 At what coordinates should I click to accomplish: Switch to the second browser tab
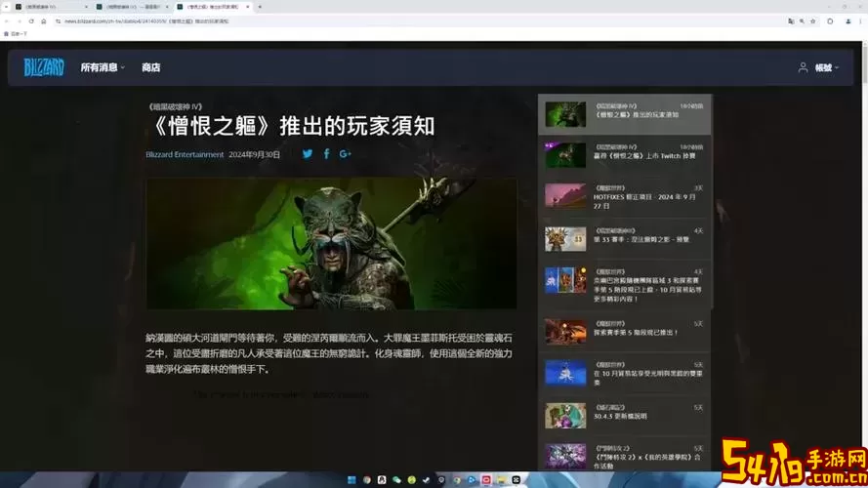132,7
